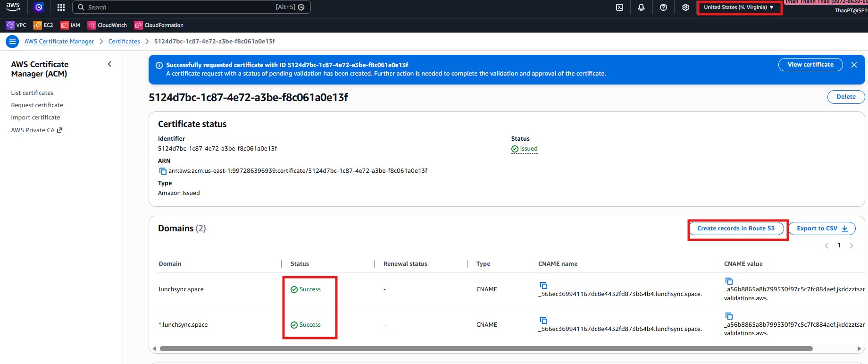This screenshot has height=364, width=868.
Task: Copy CNAME value for *.lunchsync.space
Action: tap(729, 316)
